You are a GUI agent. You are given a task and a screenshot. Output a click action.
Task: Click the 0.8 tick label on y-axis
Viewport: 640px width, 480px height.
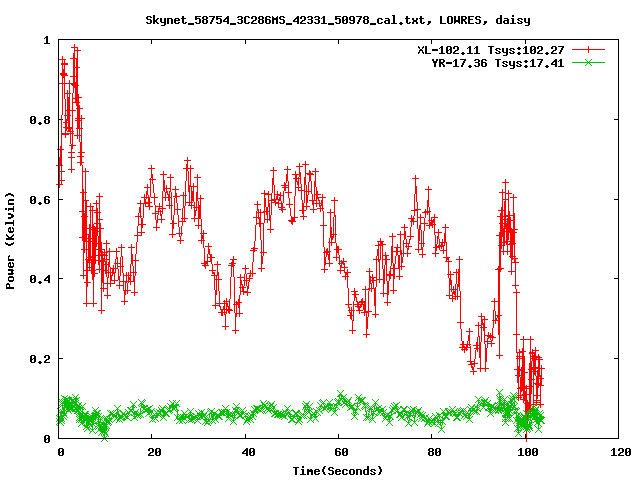coord(41,120)
